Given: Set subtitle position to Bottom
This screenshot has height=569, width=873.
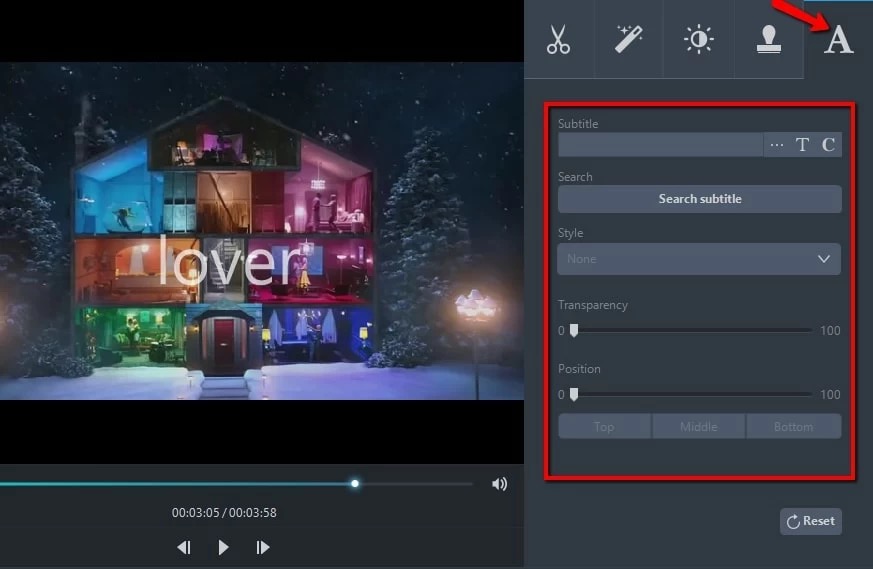Looking at the screenshot, I should point(793,426).
